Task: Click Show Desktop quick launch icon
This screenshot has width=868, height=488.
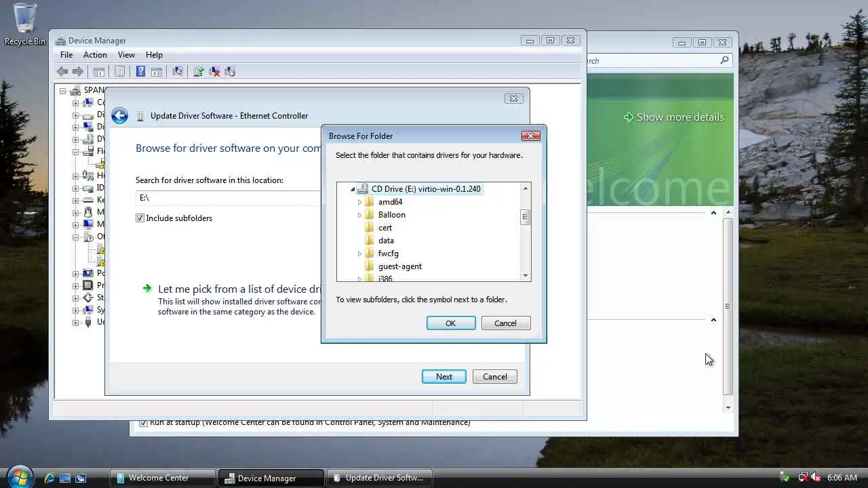Action: [x=65, y=478]
